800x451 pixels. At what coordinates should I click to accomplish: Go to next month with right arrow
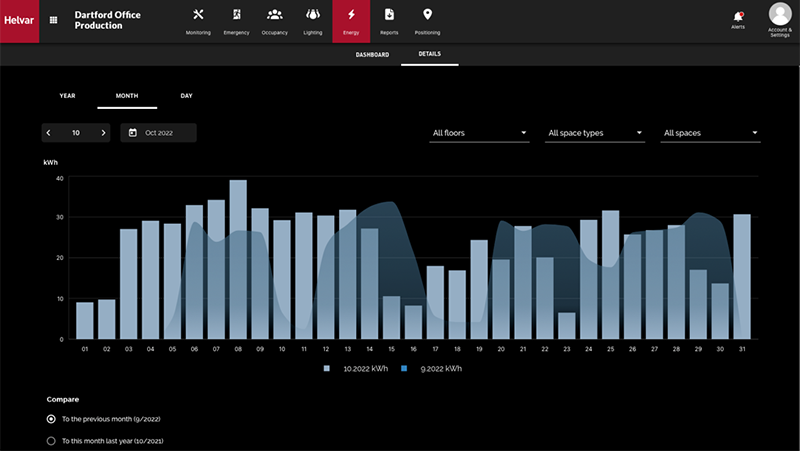click(103, 132)
